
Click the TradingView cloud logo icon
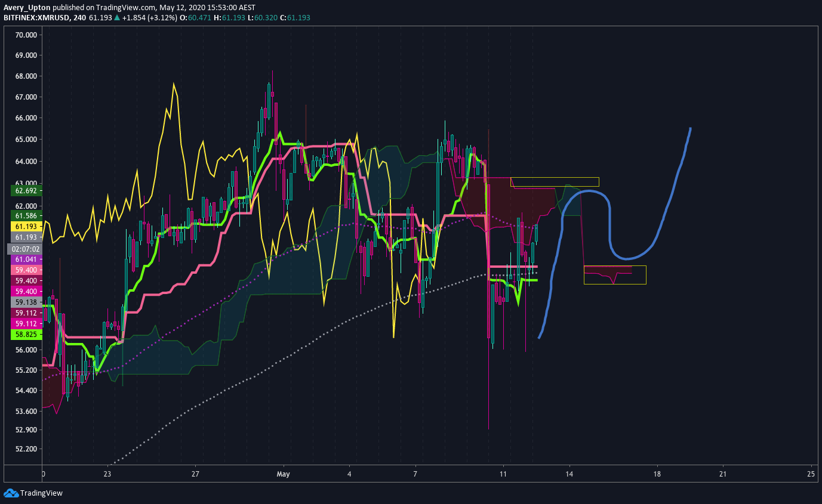(11, 493)
